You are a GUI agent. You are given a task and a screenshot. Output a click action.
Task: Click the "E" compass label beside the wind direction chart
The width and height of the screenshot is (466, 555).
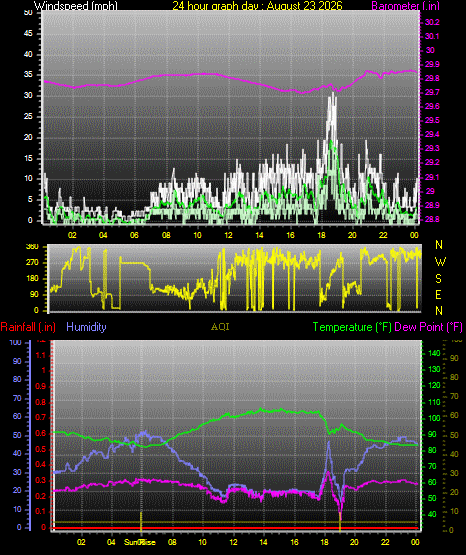(438, 294)
